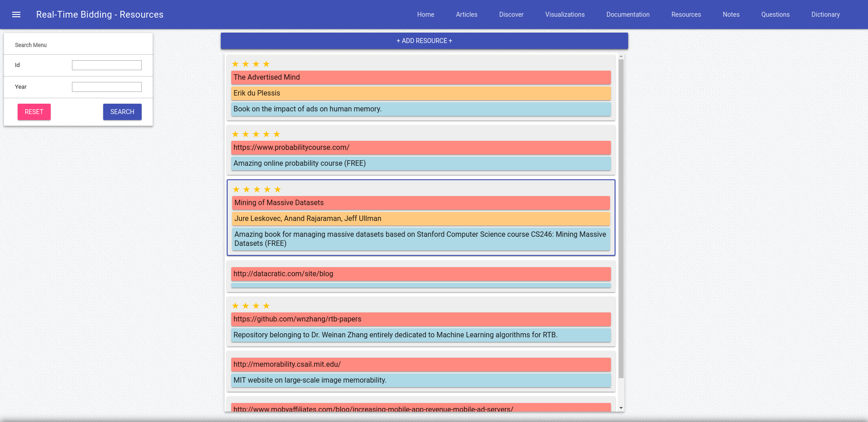Select 'Book on the impact of ads' description
Viewport: 868px width, 422px height.
[421, 109]
